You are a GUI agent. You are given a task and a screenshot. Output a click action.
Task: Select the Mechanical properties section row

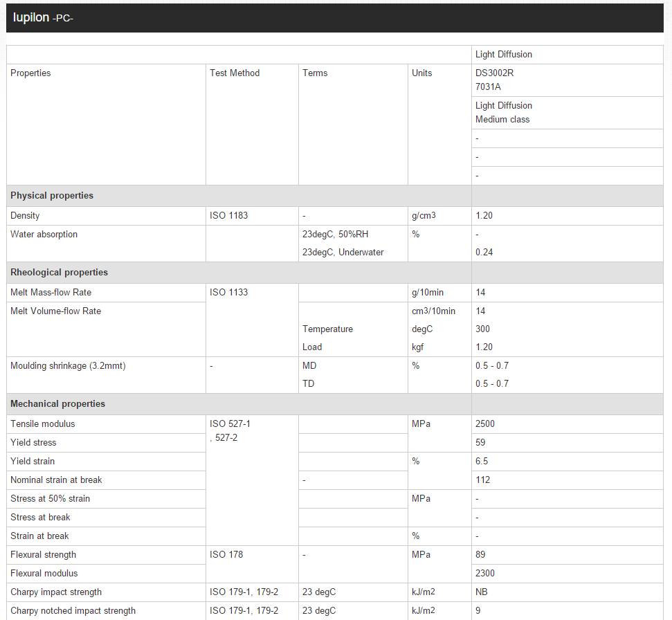tap(57, 404)
